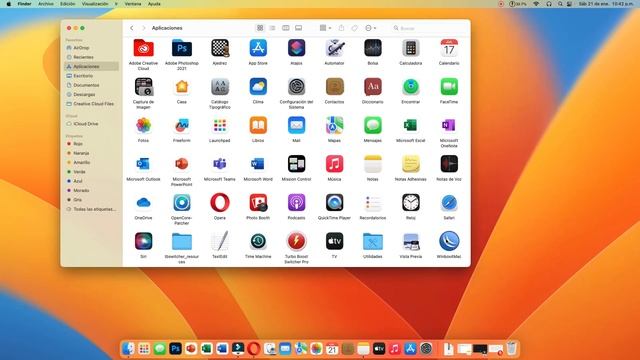Viewport: 640px width, 360px height.
Task: Open the Trash in the Dock
Action: click(511, 348)
